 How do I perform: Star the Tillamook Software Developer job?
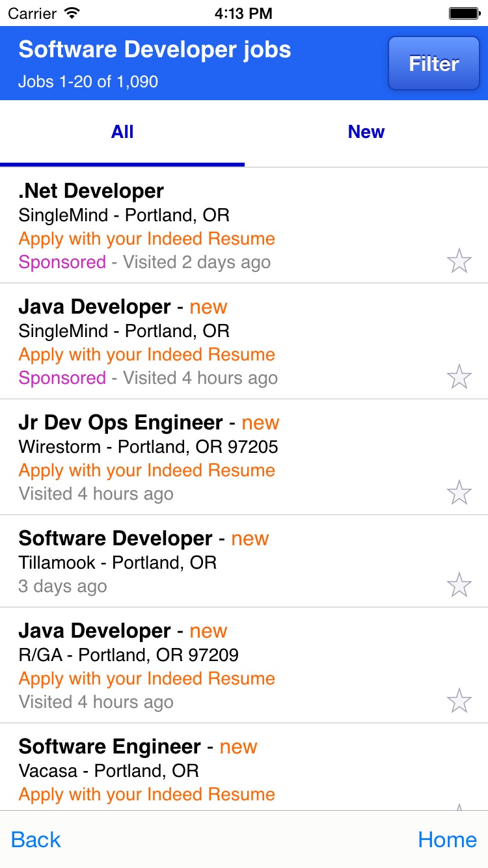(x=459, y=585)
